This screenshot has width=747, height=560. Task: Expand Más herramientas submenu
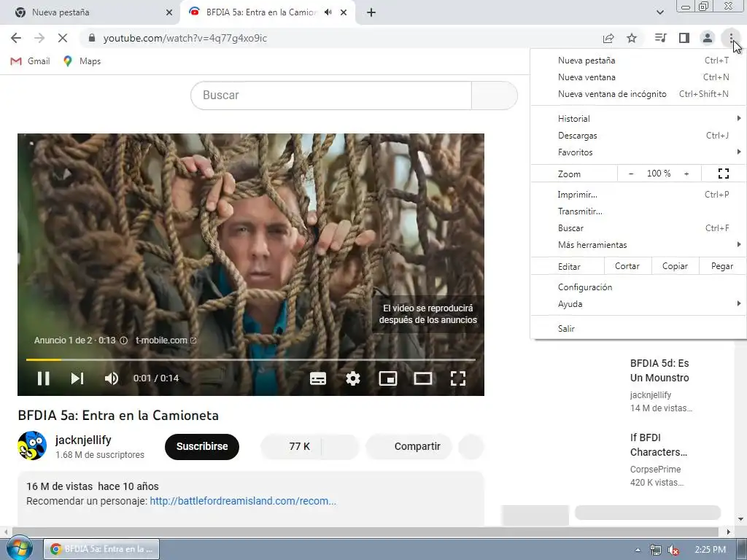tap(638, 245)
